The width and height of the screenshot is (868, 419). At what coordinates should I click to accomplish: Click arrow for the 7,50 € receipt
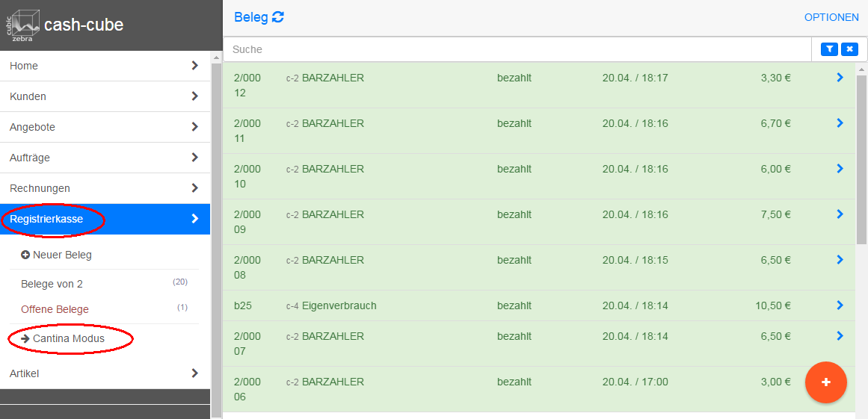coord(840,214)
